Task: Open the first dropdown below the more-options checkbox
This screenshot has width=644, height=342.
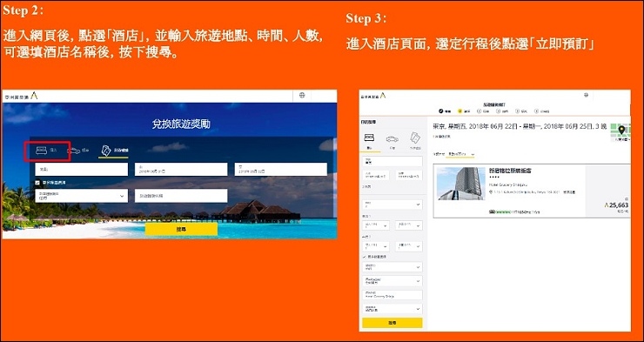Action: click(x=392, y=267)
